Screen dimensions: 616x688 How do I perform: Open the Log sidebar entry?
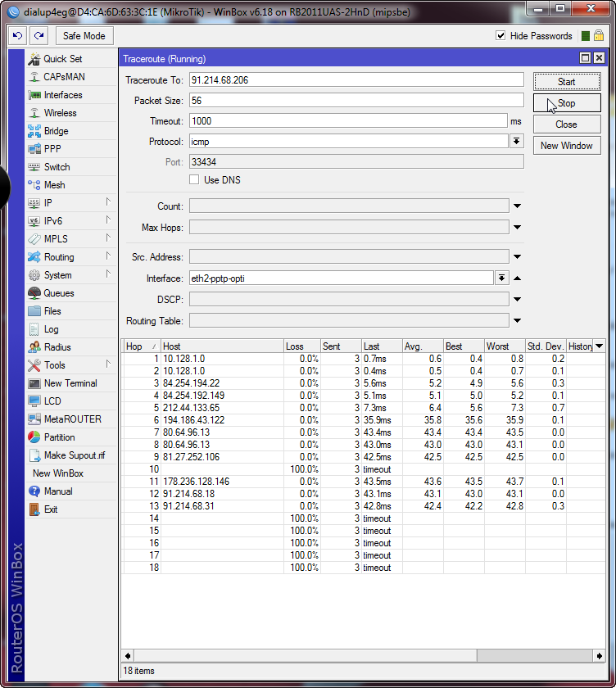pos(51,329)
